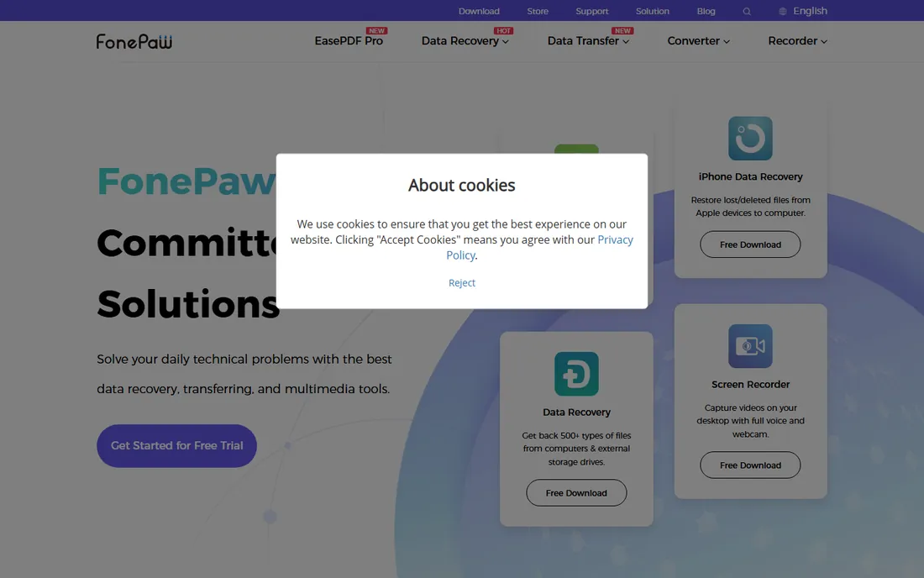Click the FonePaw logo

click(x=134, y=41)
